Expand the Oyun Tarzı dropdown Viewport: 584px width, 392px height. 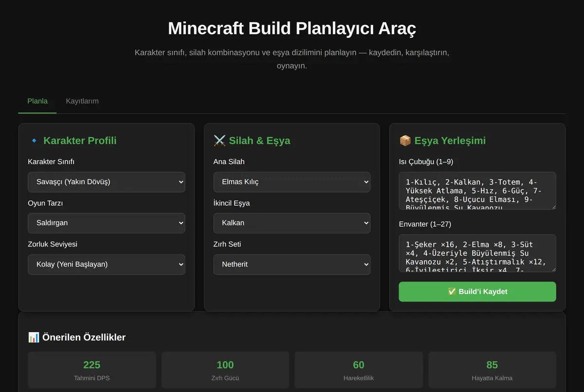click(107, 223)
